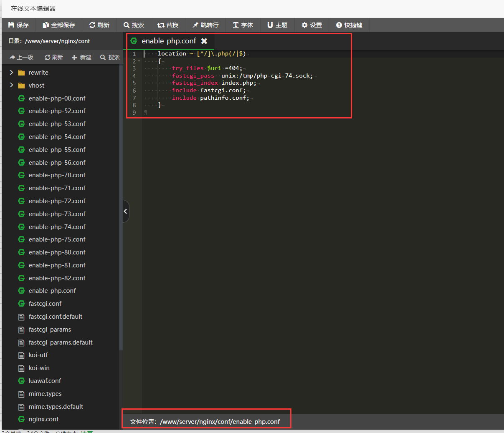Screen dimensions: 504x433
Task: Click the fastcgi_params document icon
Action: click(21, 330)
